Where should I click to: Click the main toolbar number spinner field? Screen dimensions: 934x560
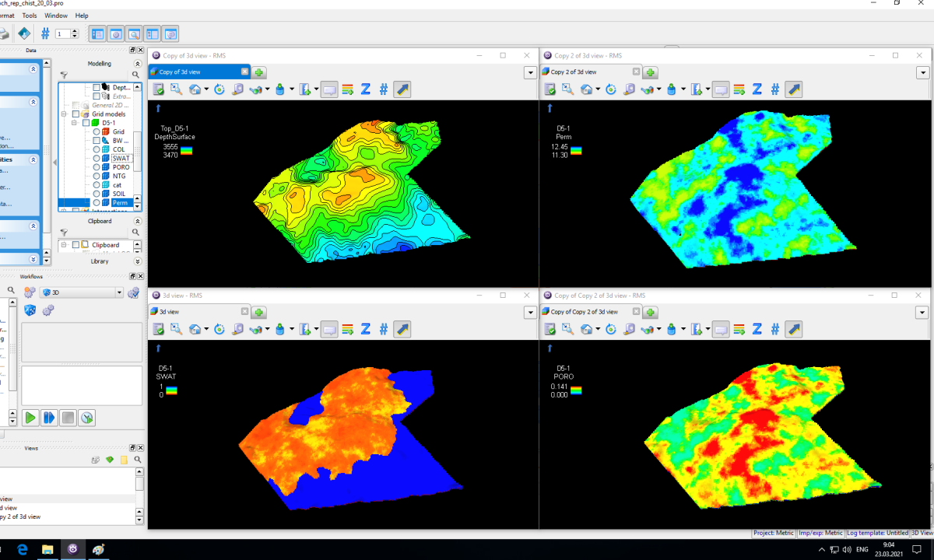(x=62, y=33)
